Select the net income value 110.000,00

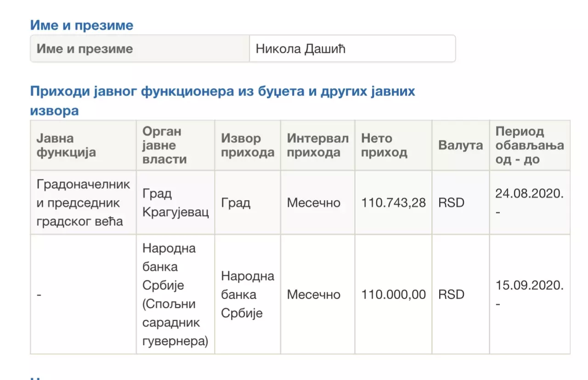tap(393, 294)
